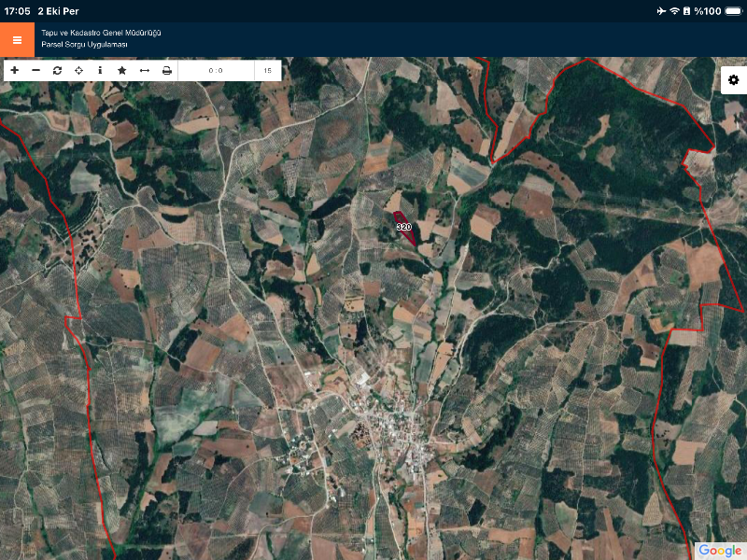747x560 pixels.
Task: Open map settings gear icon
Action: click(733, 80)
